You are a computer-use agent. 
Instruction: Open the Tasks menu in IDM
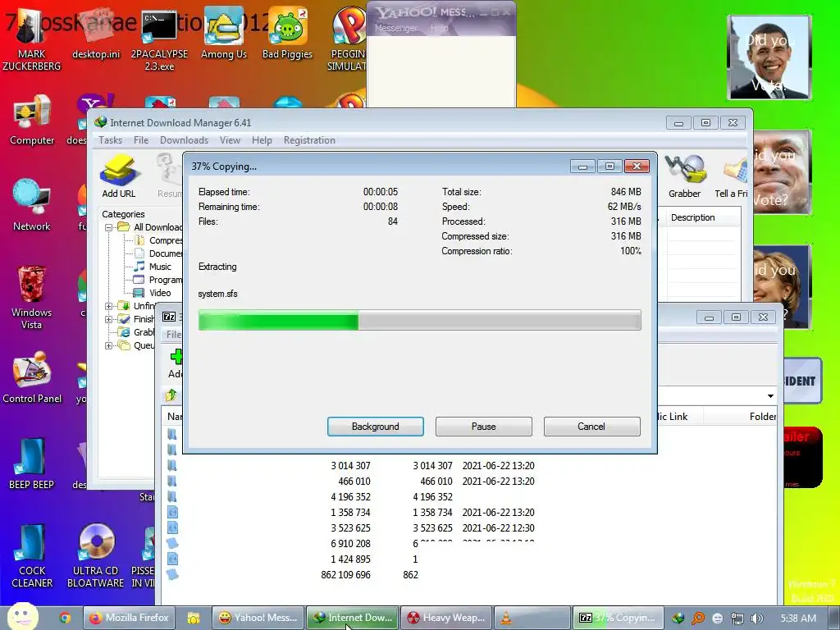[111, 139]
